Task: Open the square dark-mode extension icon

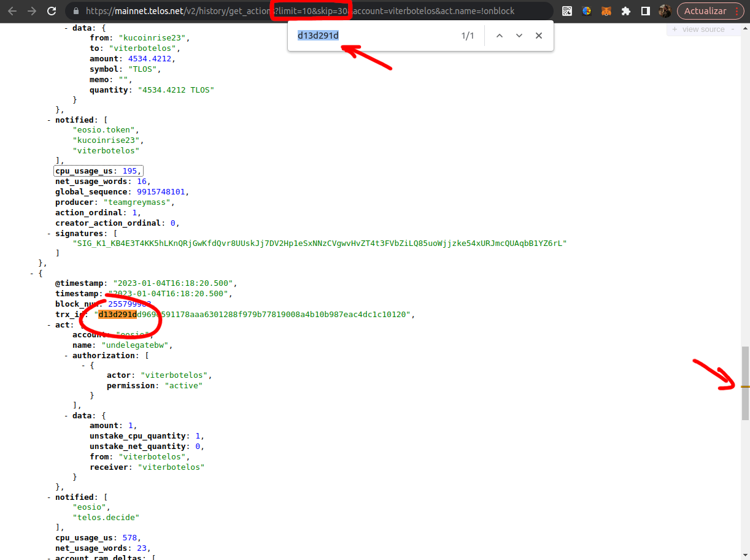Action: click(645, 10)
